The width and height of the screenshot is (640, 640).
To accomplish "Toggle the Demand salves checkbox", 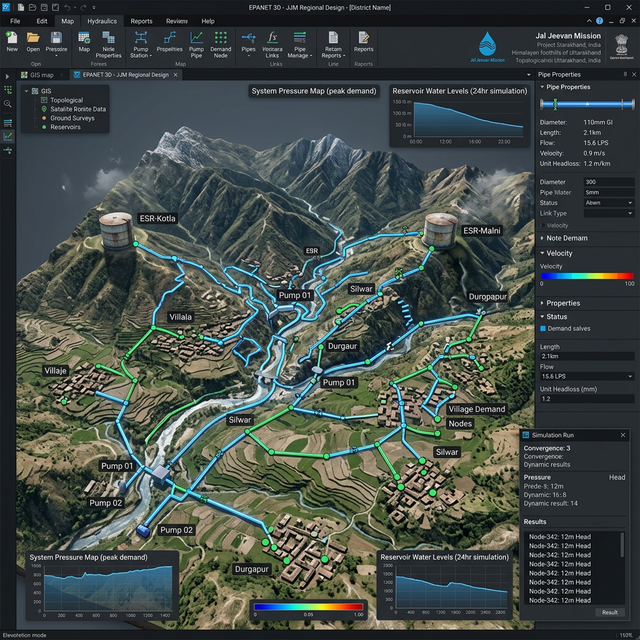I will [x=544, y=328].
